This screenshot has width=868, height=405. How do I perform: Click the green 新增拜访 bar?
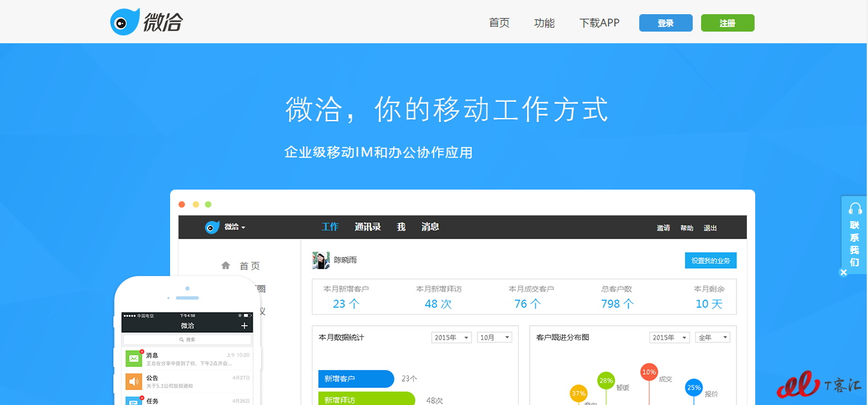[366, 399]
